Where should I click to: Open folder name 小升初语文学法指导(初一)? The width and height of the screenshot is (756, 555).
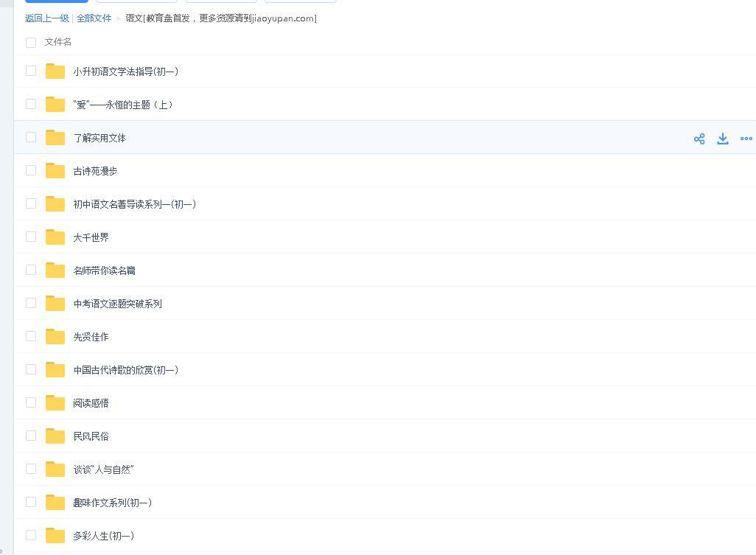point(126,71)
